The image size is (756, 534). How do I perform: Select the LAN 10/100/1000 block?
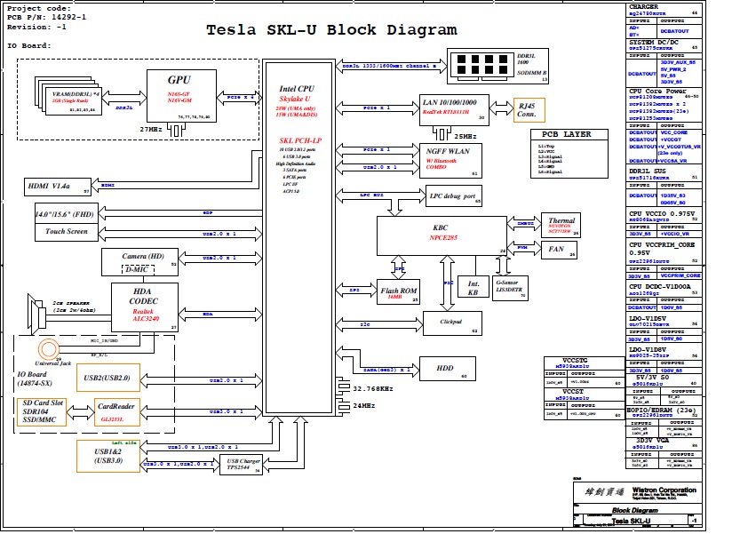coord(454,110)
